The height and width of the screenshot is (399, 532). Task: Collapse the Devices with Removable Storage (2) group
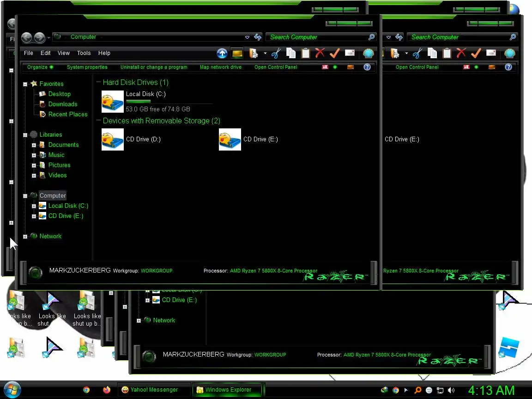click(x=98, y=121)
